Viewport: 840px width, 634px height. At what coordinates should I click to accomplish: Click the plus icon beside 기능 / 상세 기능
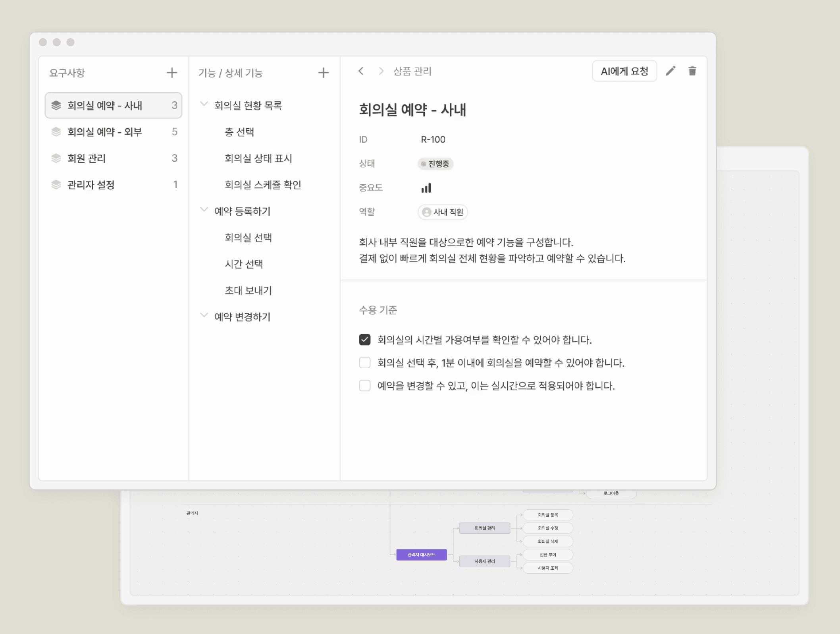point(323,73)
